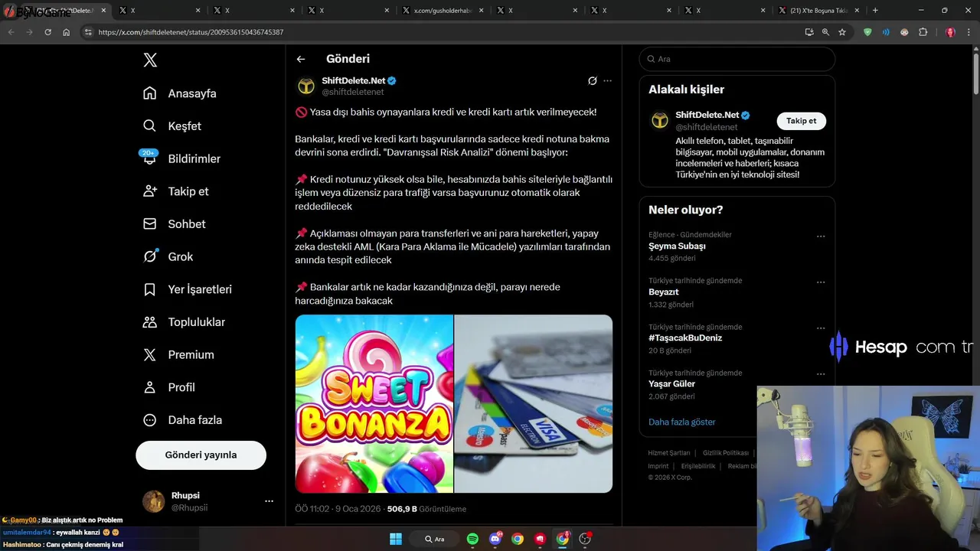Screen dimensions: 980x551
Task: Open options for #TaşacakBuDeniz trend
Action: click(821, 328)
